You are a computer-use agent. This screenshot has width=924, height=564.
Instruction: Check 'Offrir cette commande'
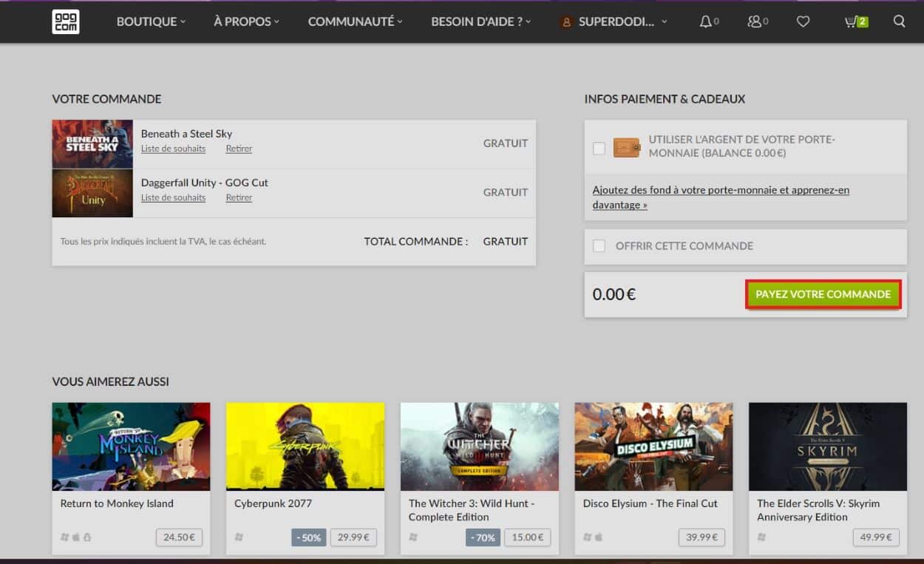pyautogui.click(x=599, y=246)
